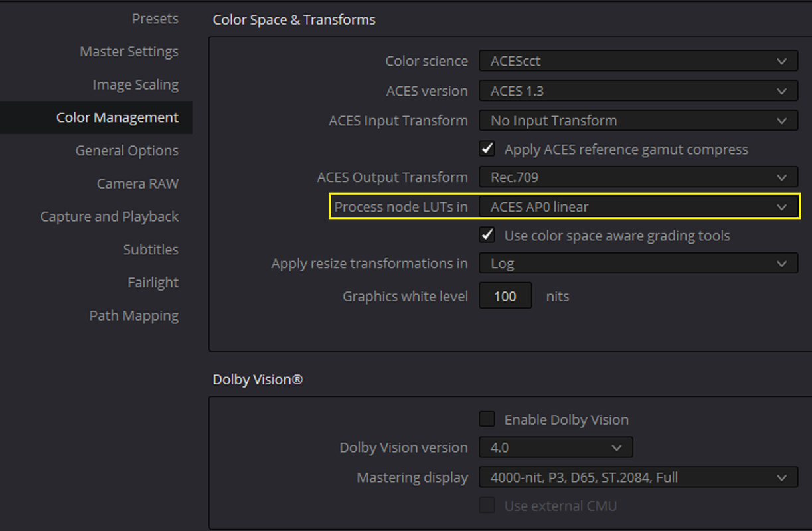Open the Fairlight settings page
Screen dimensions: 812x531
point(153,283)
